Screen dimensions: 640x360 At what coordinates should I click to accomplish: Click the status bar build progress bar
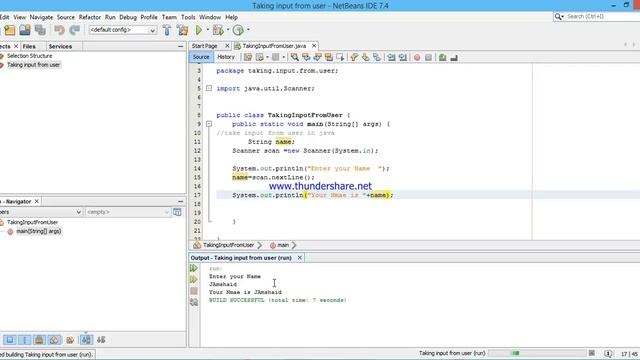tap(537, 353)
